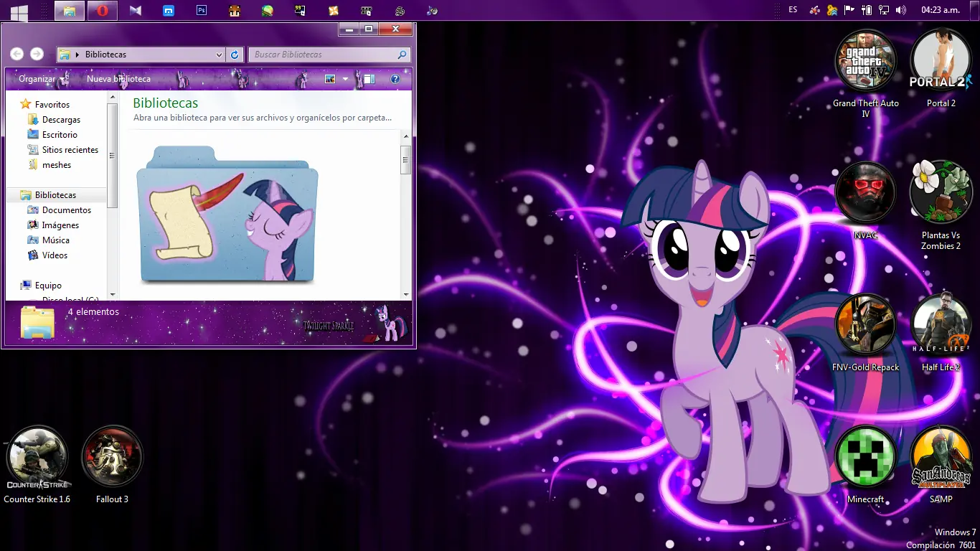Click the yellow and blue arrows tray icon

point(832,10)
